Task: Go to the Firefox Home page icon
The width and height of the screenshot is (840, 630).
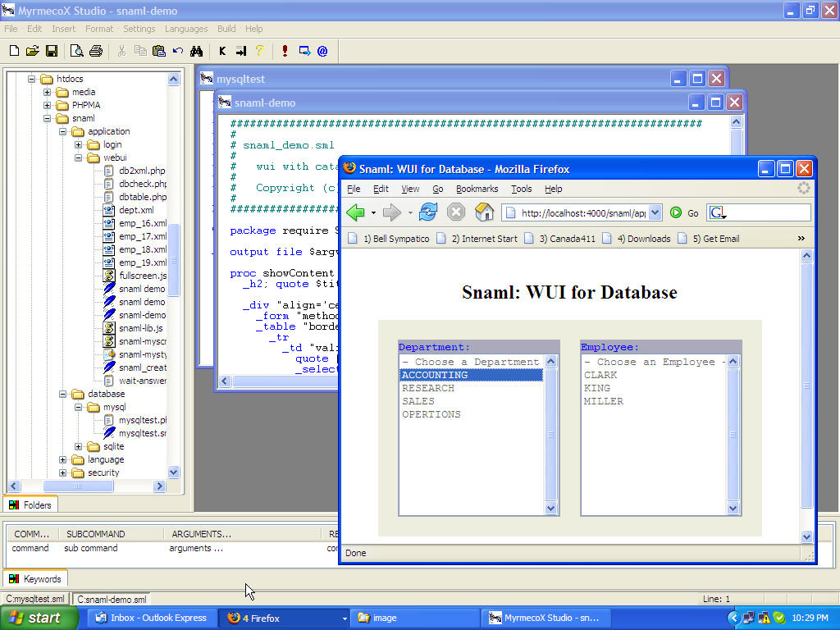Action: (x=484, y=212)
